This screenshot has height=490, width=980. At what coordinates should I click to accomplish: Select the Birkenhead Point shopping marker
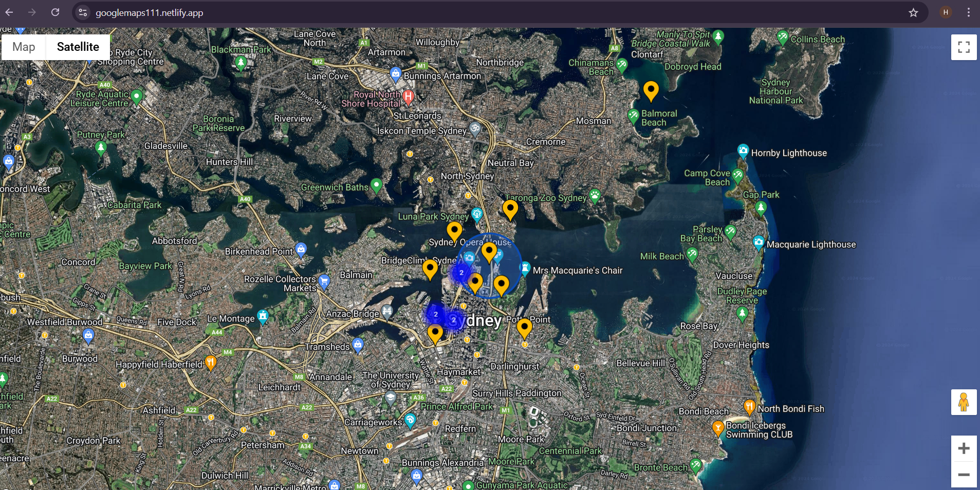[x=301, y=250]
